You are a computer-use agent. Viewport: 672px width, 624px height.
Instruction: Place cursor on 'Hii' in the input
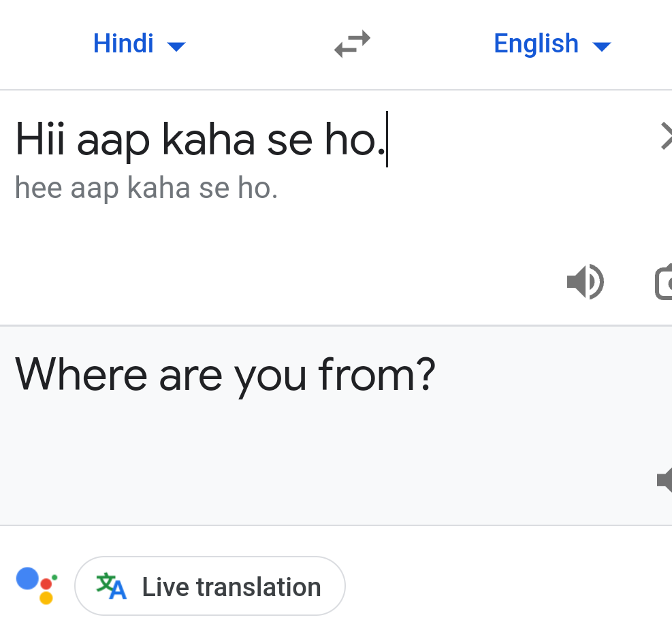point(39,139)
